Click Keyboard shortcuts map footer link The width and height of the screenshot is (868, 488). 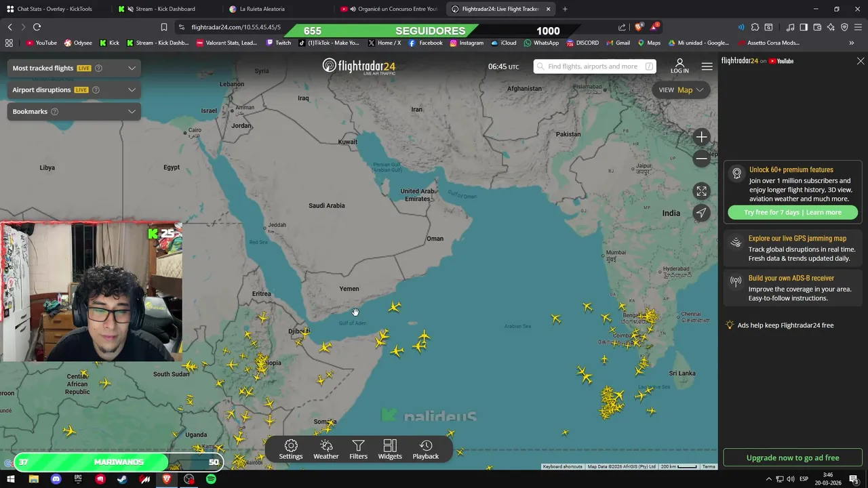click(562, 466)
